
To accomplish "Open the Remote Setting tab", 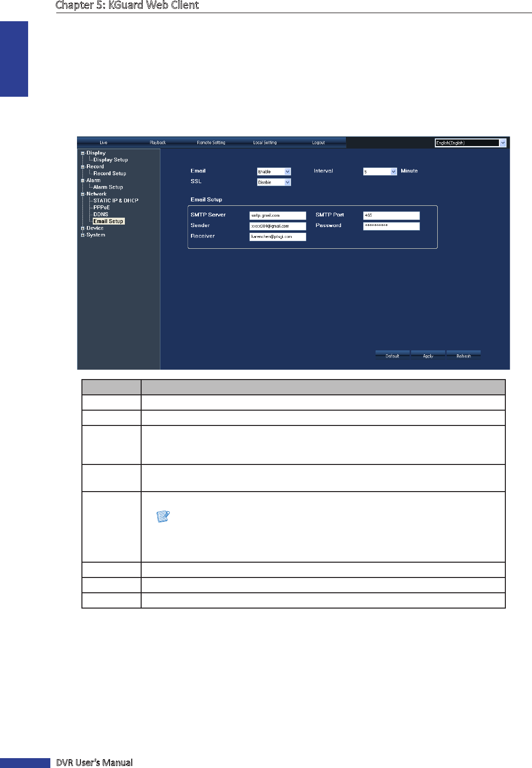I will (211, 143).
